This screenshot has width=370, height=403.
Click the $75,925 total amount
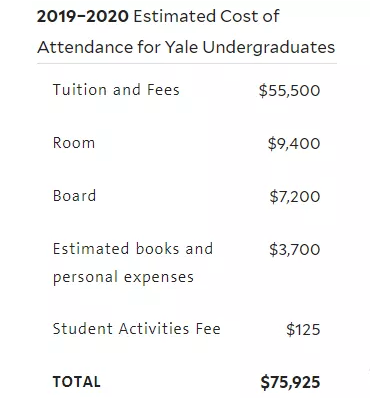(x=290, y=382)
